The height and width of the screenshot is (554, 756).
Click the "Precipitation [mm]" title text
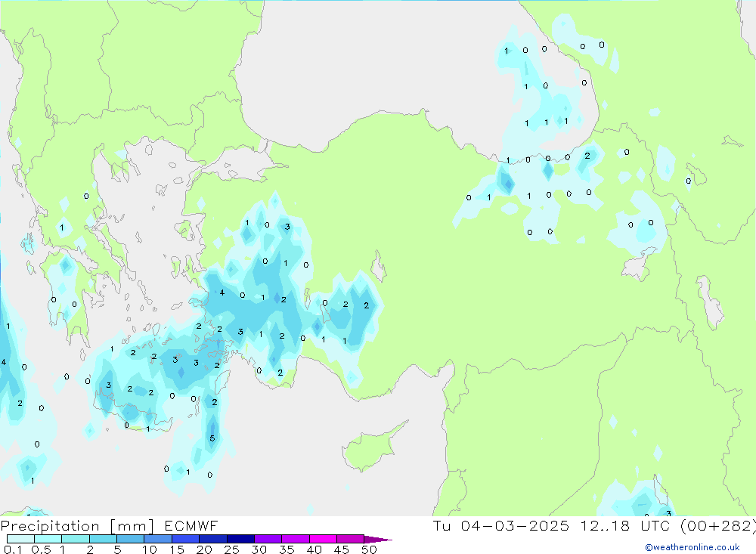click(x=77, y=526)
